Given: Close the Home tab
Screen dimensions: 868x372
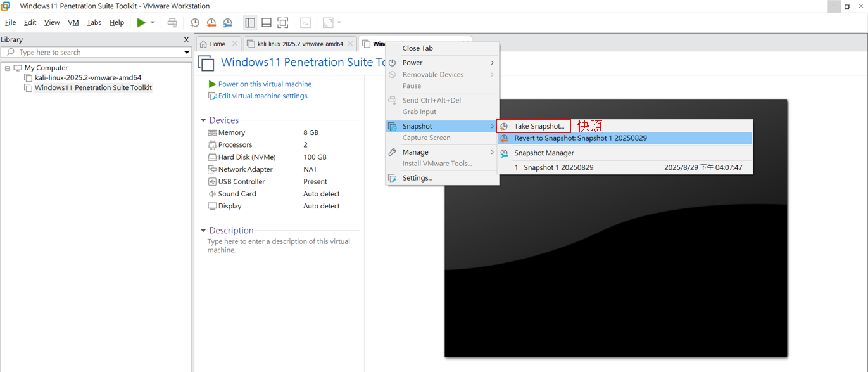Looking at the screenshot, I should [235, 44].
